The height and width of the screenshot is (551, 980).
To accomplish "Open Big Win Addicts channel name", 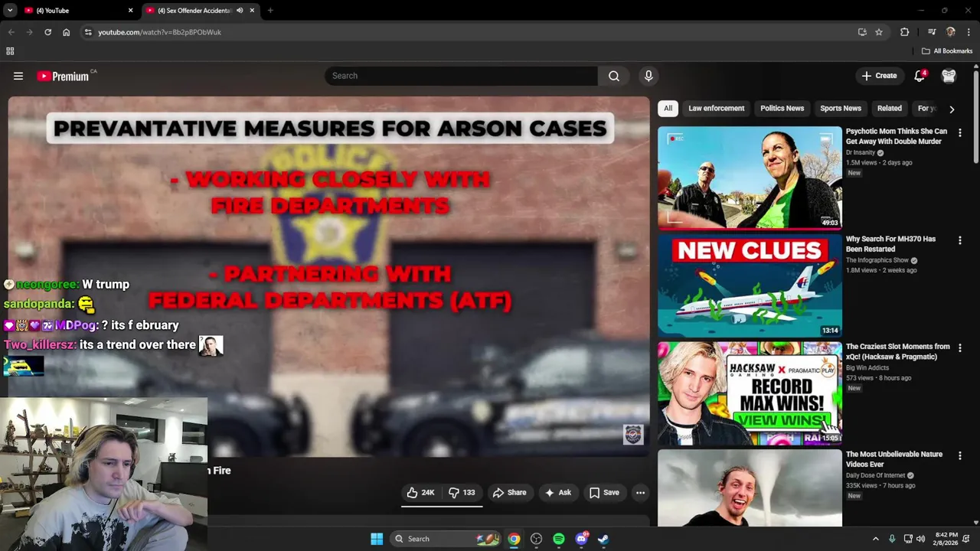I will (869, 368).
